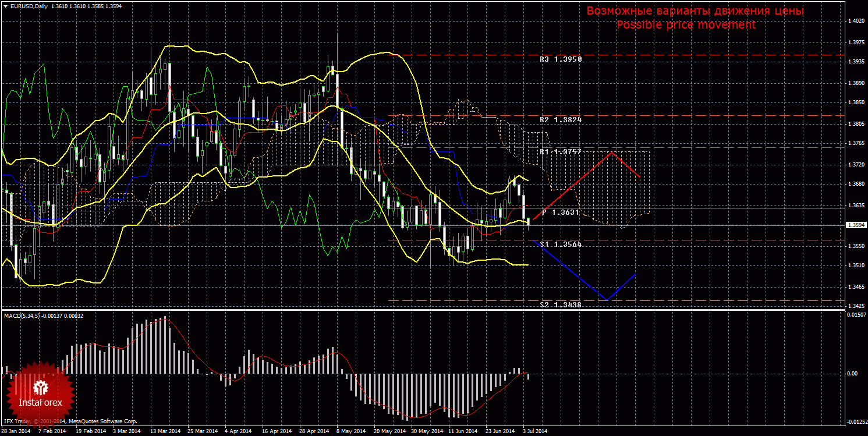Select the red forecast line peak
The height and width of the screenshot is (436, 868).
pos(611,153)
